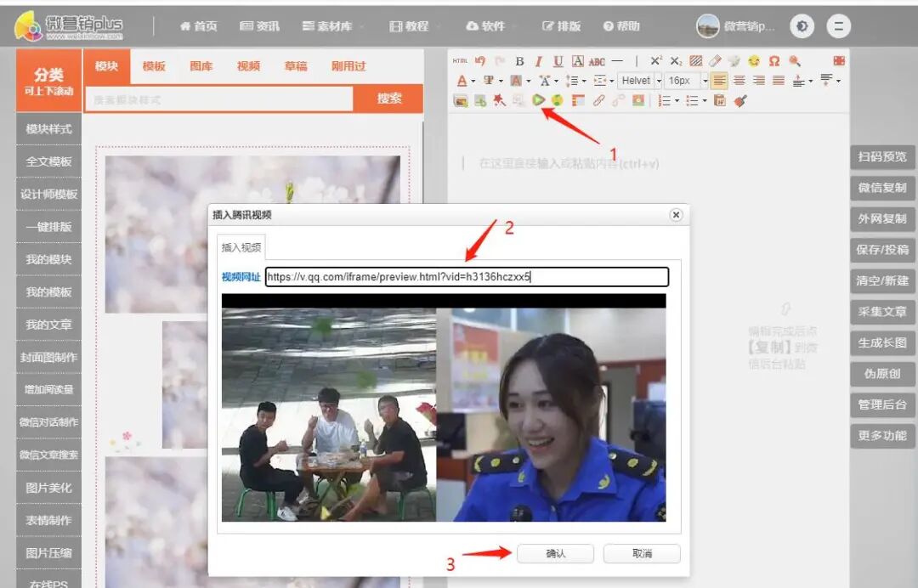Select 图片美化 in left category list
Image resolution: width=918 pixels, height=588 pixels.
pyautogui.click(x=48, y=488)
